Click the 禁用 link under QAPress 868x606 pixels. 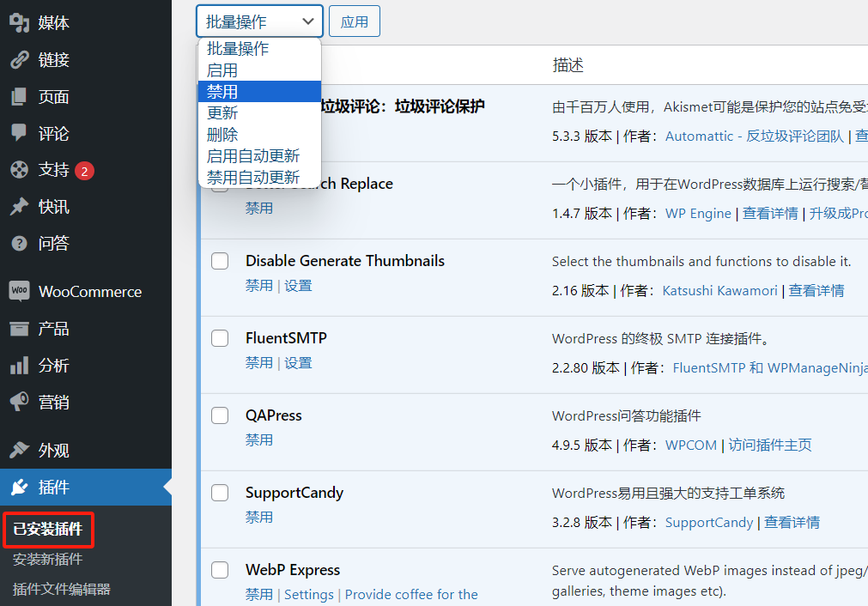coord(259,440)
